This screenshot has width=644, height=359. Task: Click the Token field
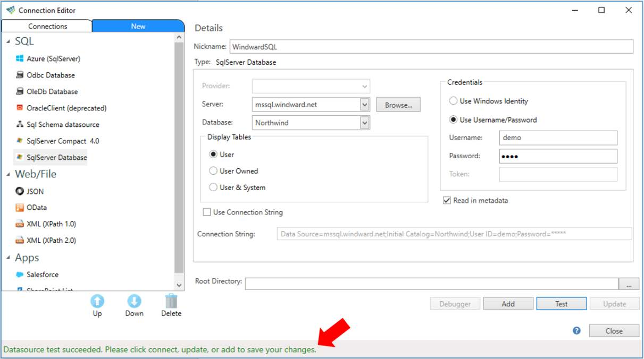coord(558,174)
